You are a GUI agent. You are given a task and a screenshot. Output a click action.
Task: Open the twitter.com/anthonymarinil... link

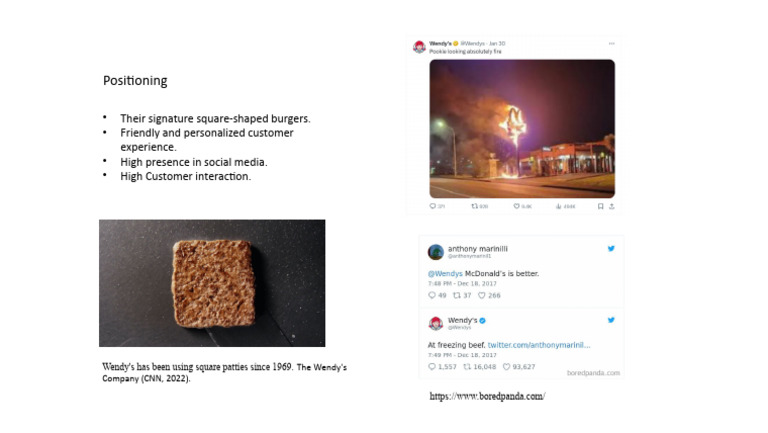tap(539, 345)
